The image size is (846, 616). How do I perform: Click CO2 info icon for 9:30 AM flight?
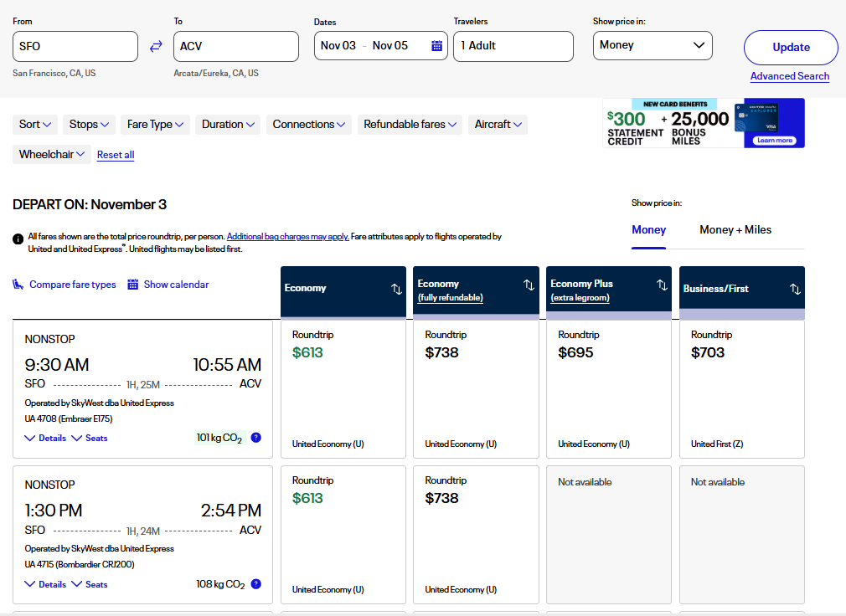point(255,438)
